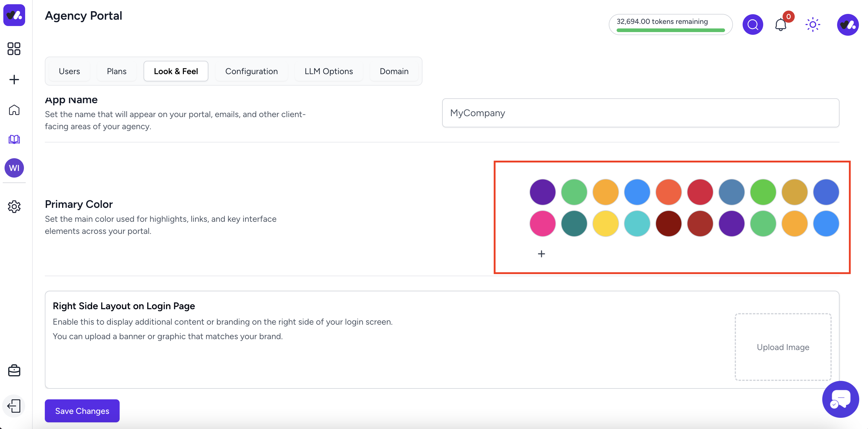
Task: Click the logout icon in sidebar
Action: [x=14, y=406]
